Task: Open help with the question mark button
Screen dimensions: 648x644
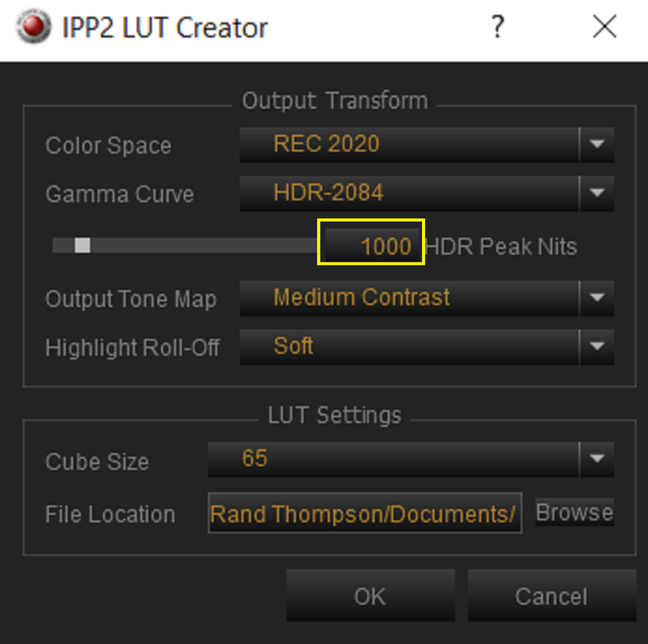Action: 498,27
